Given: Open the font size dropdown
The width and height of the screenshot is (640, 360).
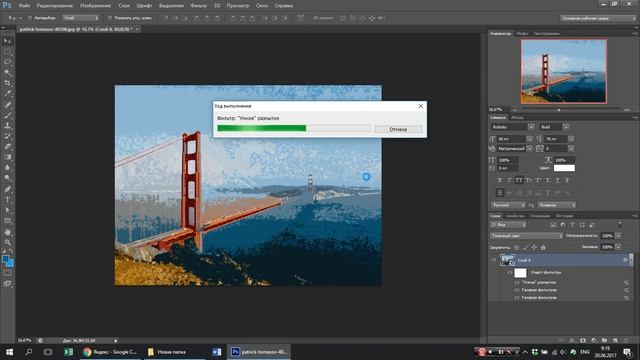Looking at the screenshot, I should point(529,139).
